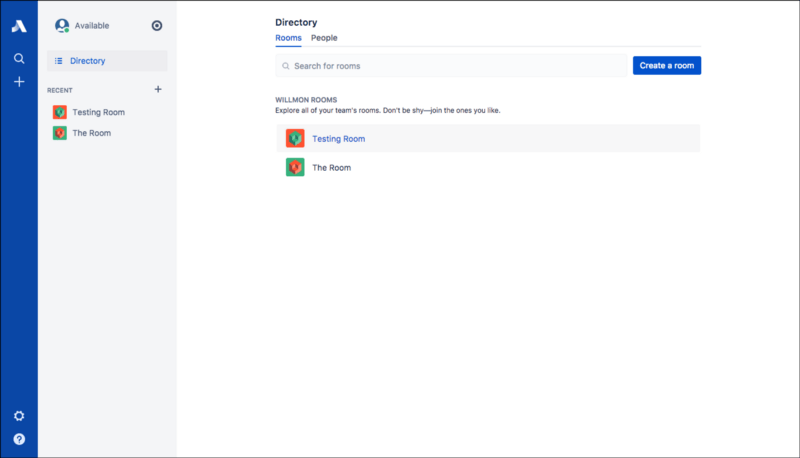Viewport: 800px width, 458px height.
Task: Switch to the Rooms tab
Action: tap(288, 38)
